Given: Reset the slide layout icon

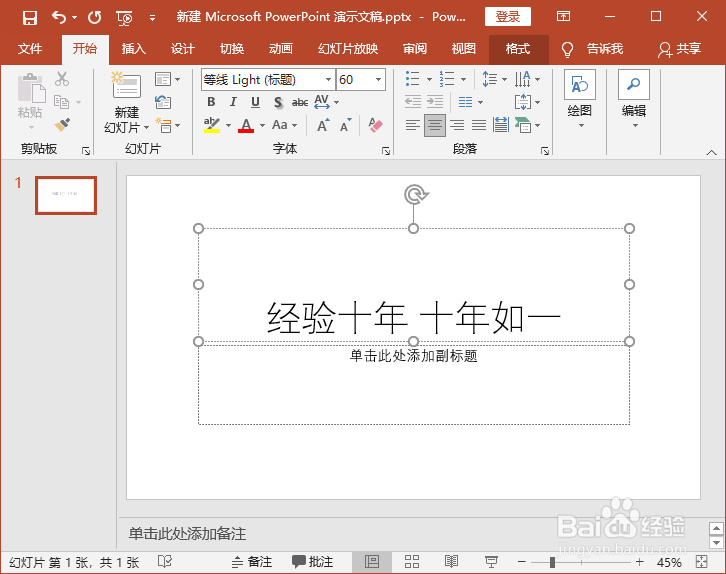Looking at the screenshot, I should coord(163,102).
